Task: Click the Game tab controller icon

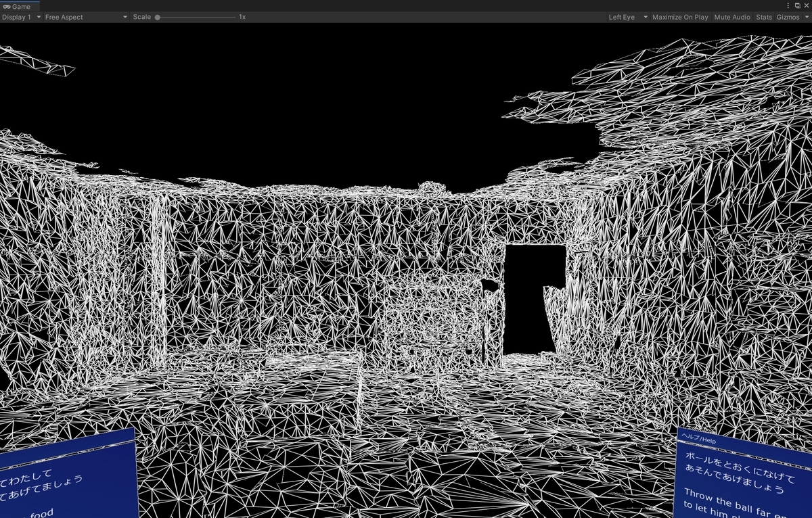Action: click(x=7, y=6)
